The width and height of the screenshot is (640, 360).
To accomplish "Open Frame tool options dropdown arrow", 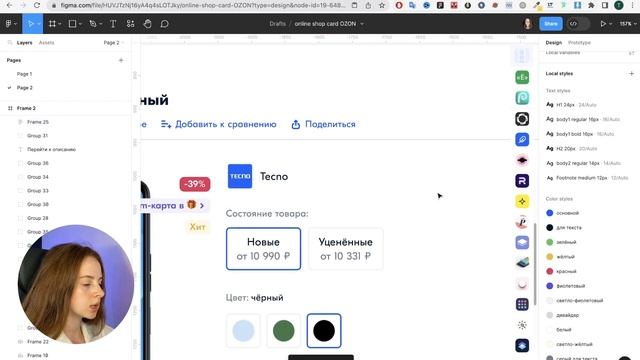I will tap(60, 24).
